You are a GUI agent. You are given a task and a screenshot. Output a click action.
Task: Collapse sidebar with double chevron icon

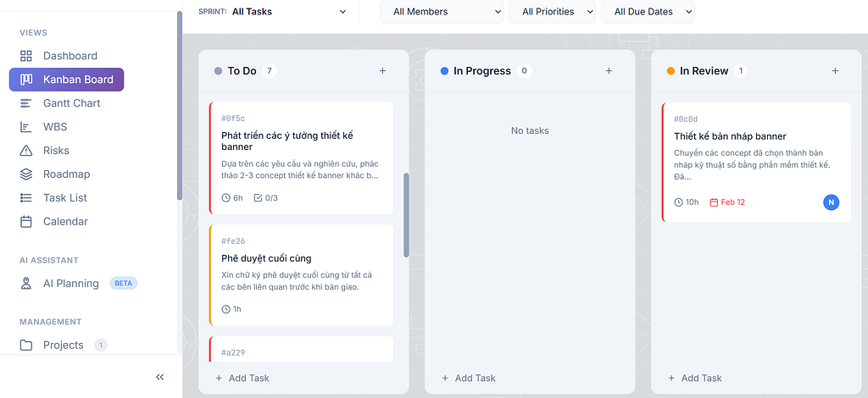[x=160, y=377]
